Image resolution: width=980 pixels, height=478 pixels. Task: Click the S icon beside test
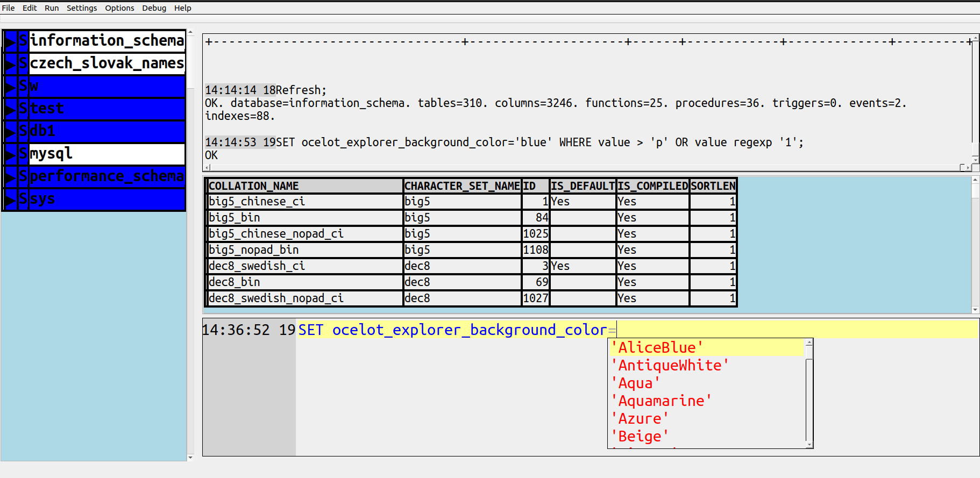coord(23,109)
